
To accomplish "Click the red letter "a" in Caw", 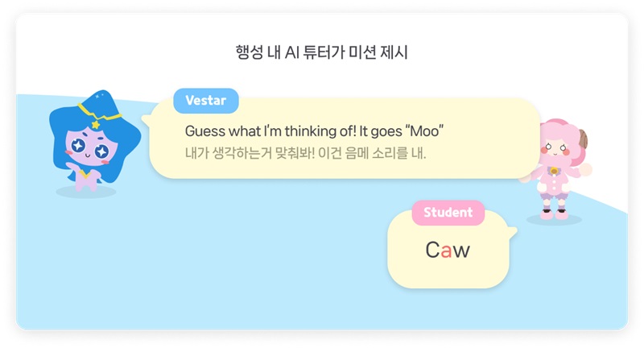I will [x=446, y=251].
